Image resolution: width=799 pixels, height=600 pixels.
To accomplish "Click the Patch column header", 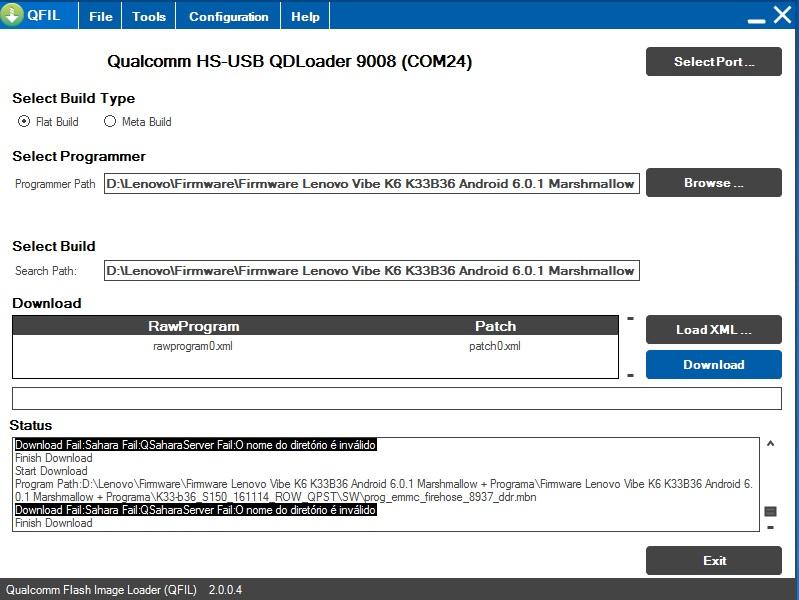I will point(495,326).
